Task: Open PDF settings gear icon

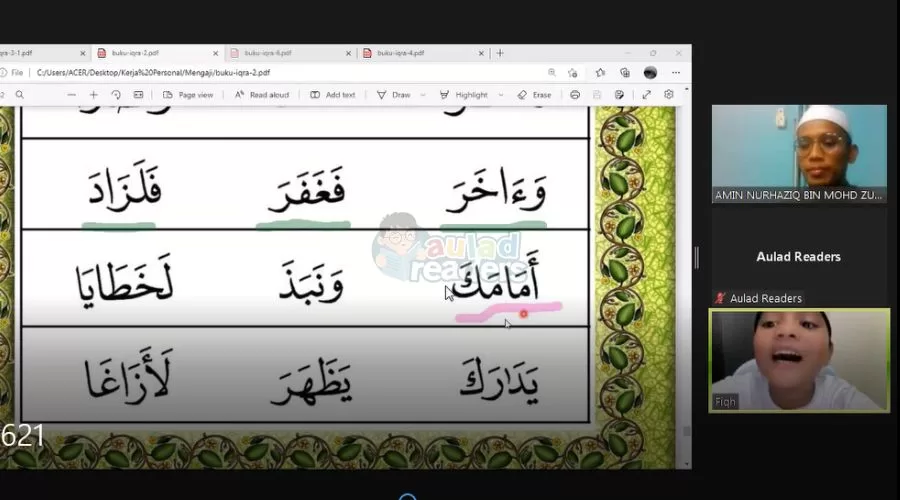Action: pos(669,95)
